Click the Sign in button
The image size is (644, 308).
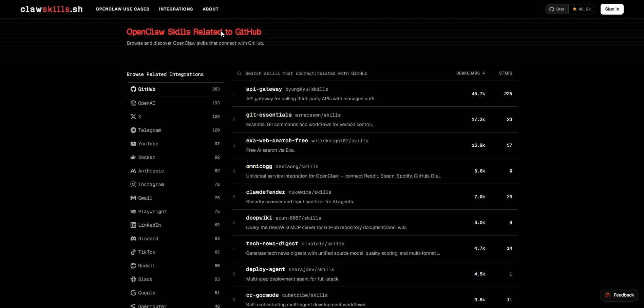pos(612,9)
